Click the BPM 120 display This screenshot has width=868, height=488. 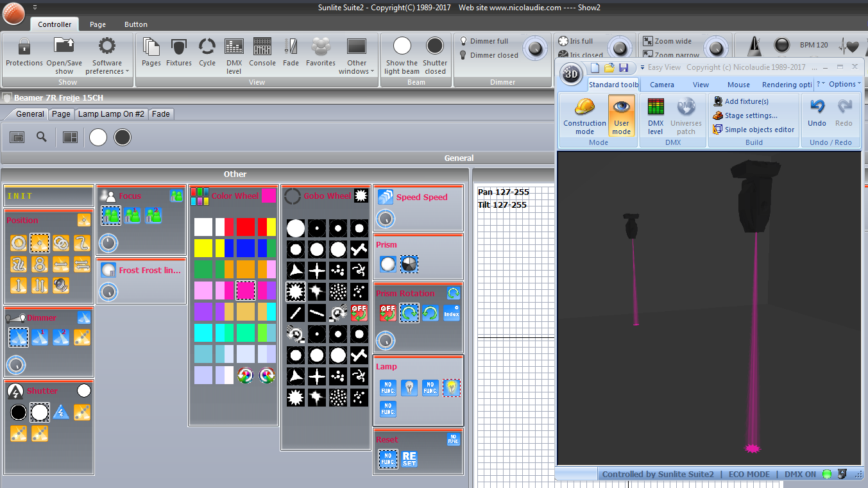point(813,45)
